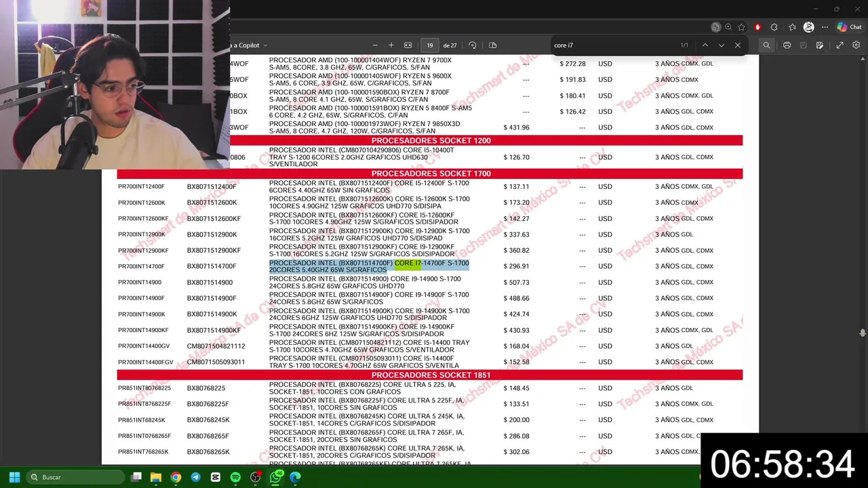Click the price $ 507.73
868x488 pixels.
517,282
